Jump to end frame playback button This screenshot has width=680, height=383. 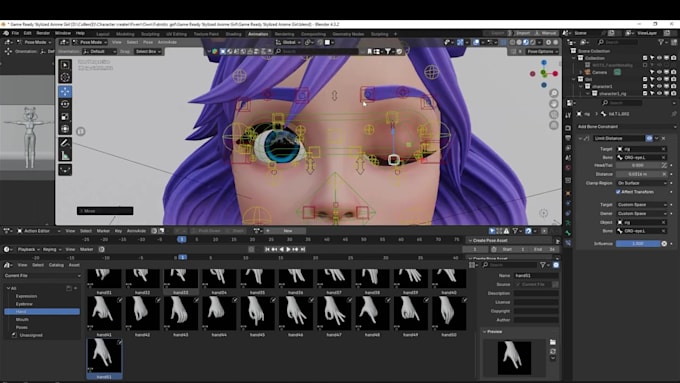[303, 249]
